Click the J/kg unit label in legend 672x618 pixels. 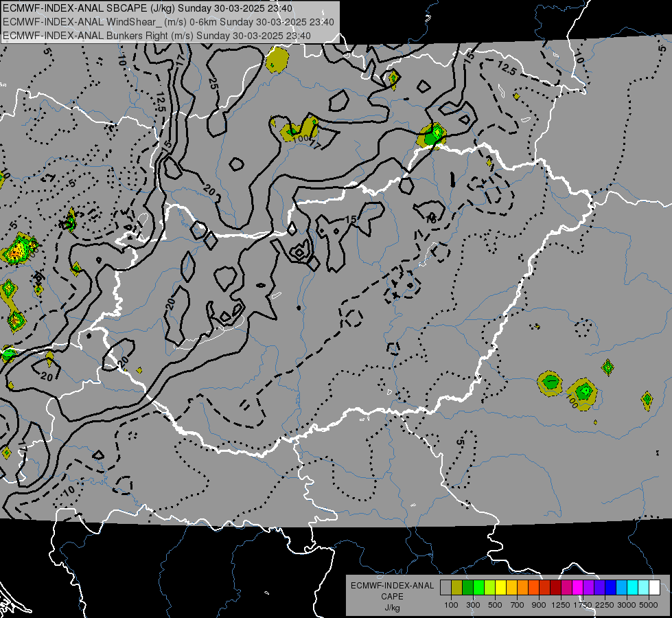(x=392, y=608)
